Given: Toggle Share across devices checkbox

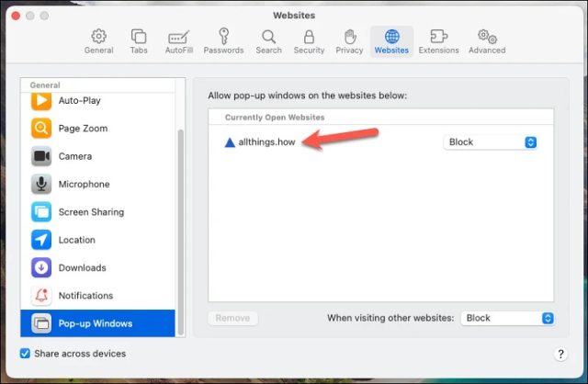Looking at the screenshot, I should (25, 354).
